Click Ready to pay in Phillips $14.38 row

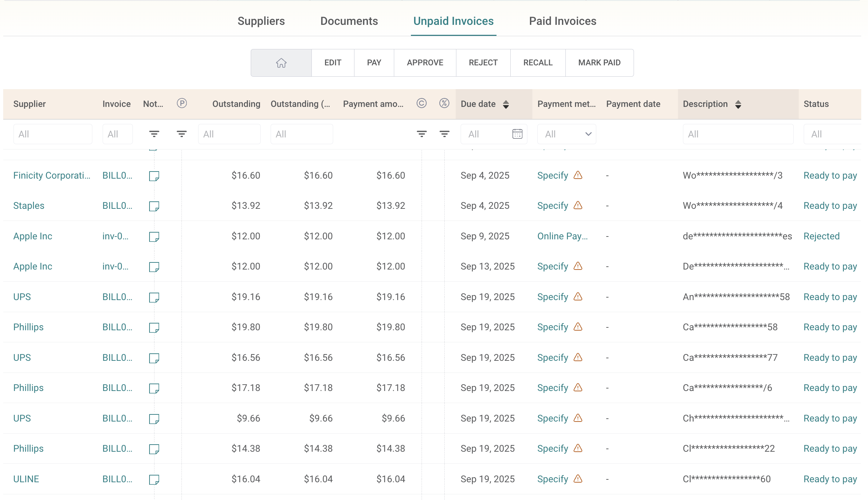(x=830, y=449)
